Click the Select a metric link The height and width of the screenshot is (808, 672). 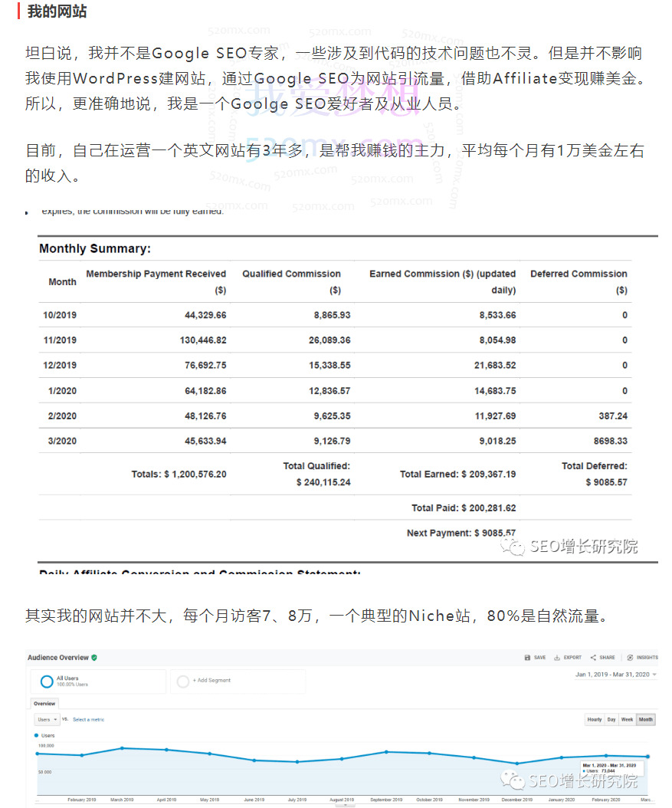point(89,720)
